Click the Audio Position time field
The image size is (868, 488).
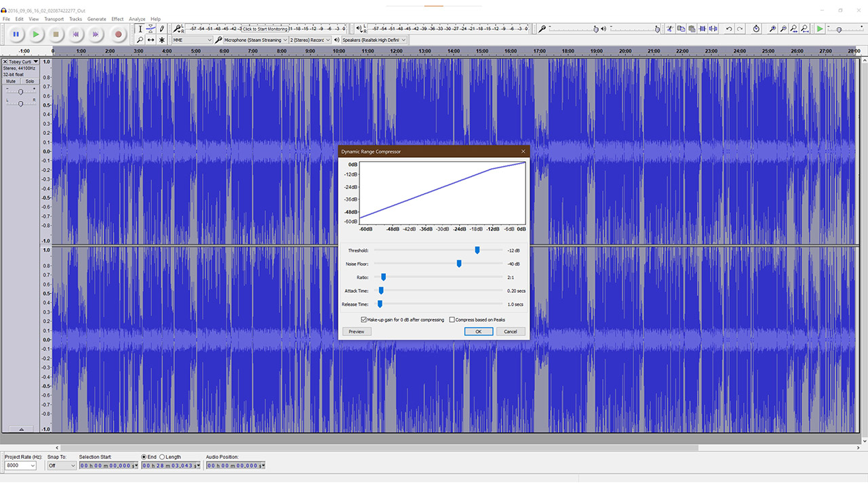235,466
